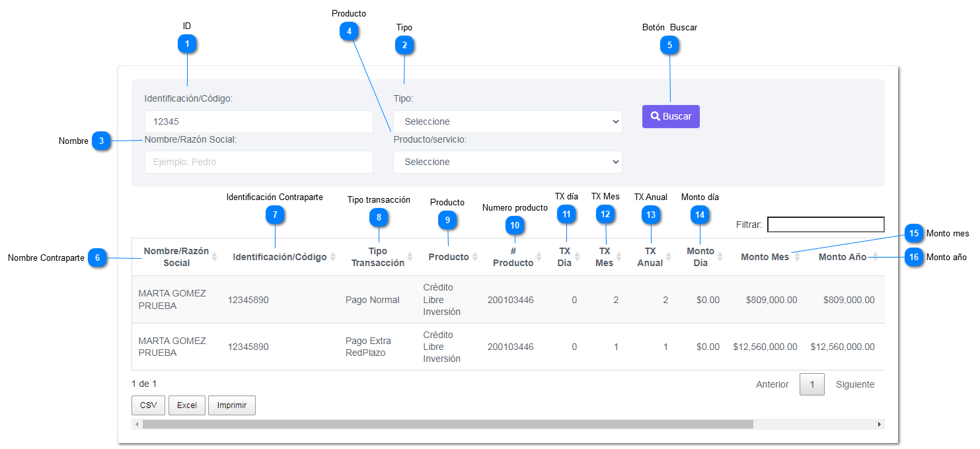This screenshot has width=980, height=449.
Task: Click $12,560,000.00 in Monto Mes column
Action: point(765,347)
